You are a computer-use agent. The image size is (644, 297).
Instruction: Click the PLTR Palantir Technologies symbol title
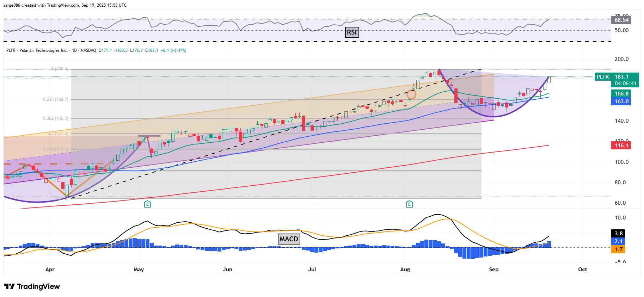[x=37, y=50]
